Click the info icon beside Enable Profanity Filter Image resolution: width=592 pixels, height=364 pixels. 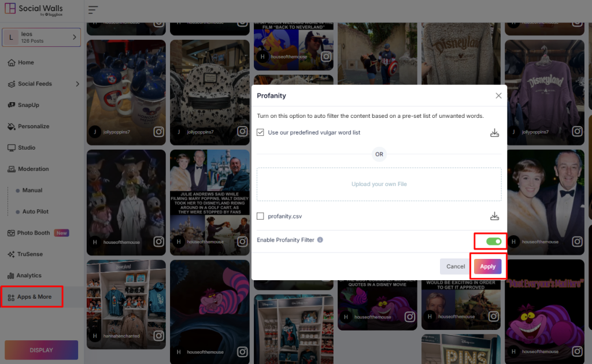click(320, 240)
